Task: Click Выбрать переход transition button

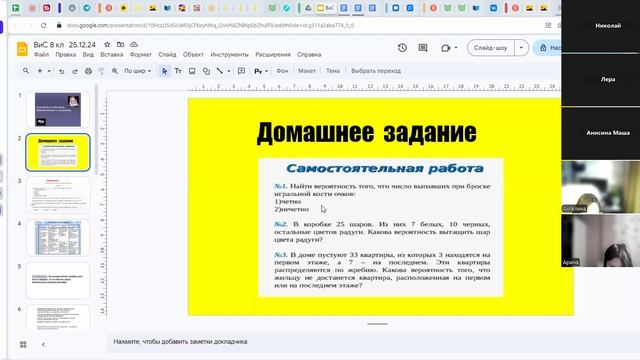Action: pyautogui.click(x=376, y=71)
